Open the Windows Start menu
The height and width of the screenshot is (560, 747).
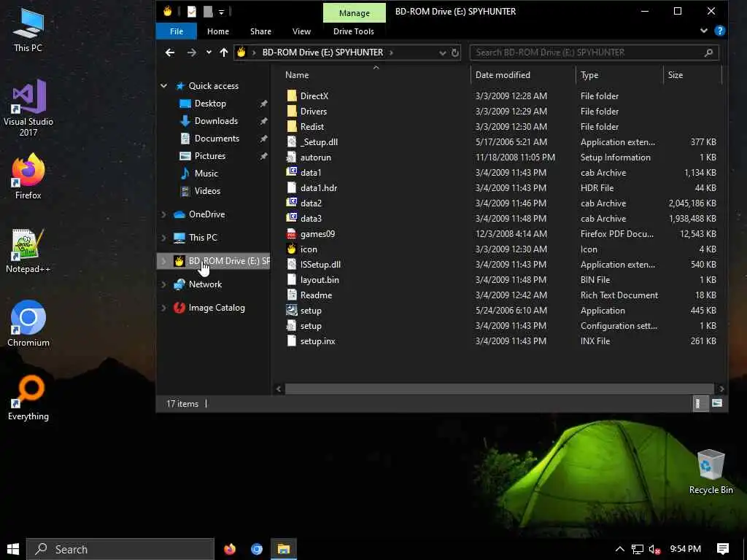pos(13,549)
